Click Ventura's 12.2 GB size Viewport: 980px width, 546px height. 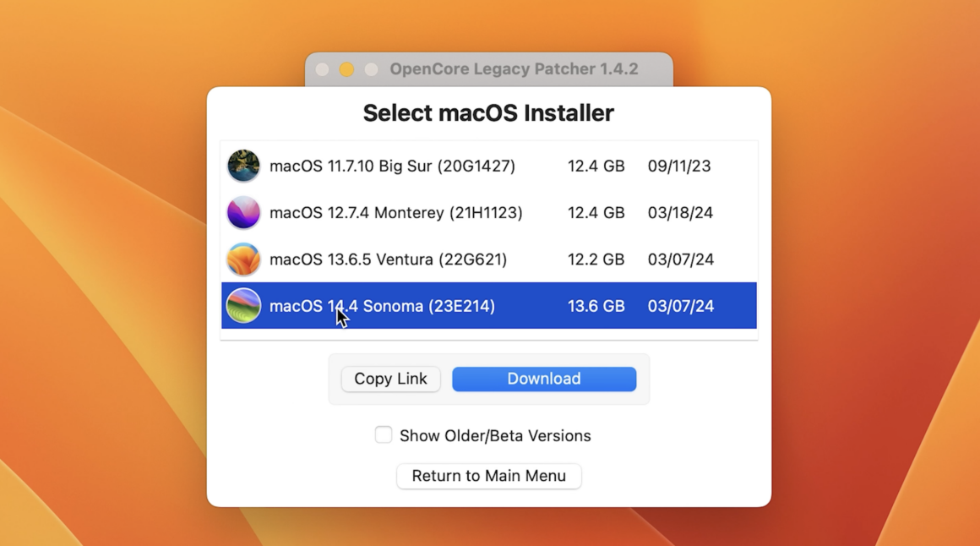[x=596, y=259]
